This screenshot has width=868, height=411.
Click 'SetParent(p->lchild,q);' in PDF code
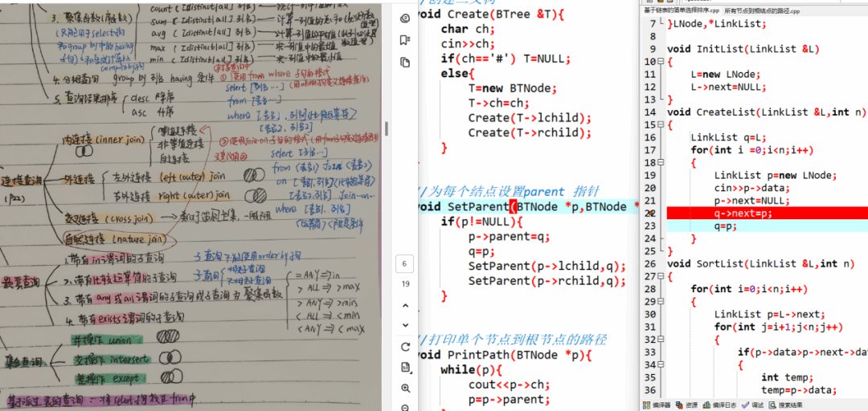click(547, 266)
